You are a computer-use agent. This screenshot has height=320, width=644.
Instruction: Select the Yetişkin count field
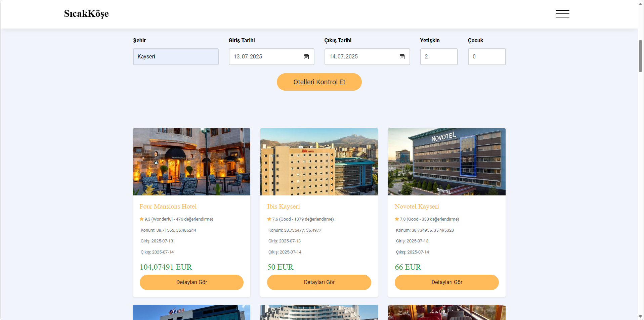[x=439, y=57]
